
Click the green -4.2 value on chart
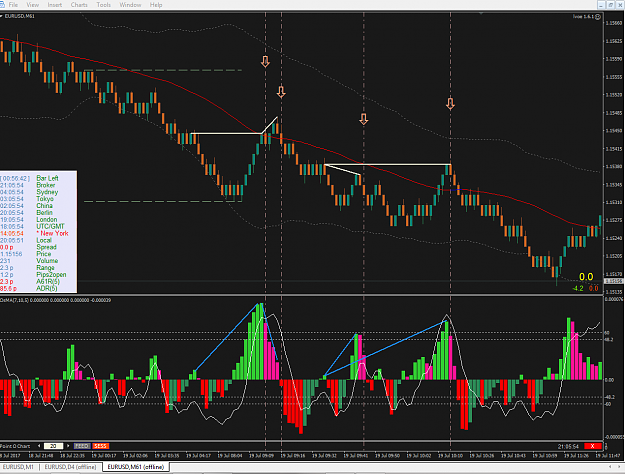click(x=578, y=288)
